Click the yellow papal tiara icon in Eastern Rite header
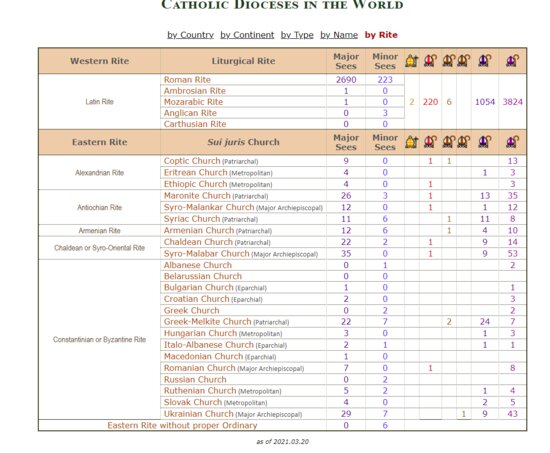This screenshot has width=550, height=453. [412, 142]
